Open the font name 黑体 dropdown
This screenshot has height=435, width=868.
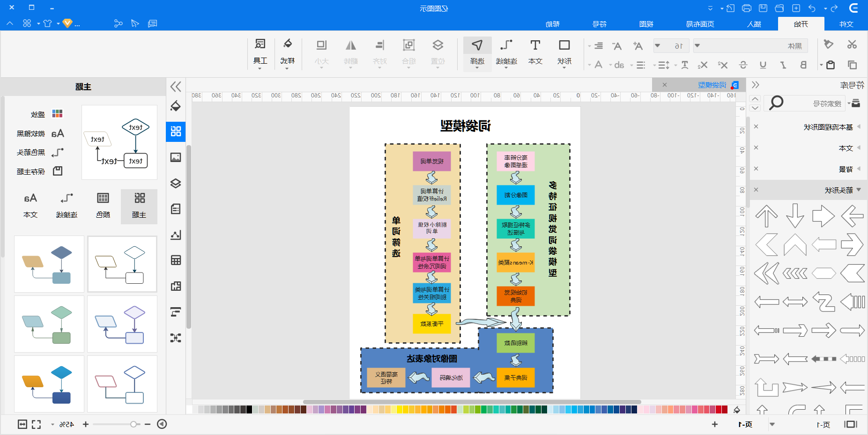pos(697,46)
